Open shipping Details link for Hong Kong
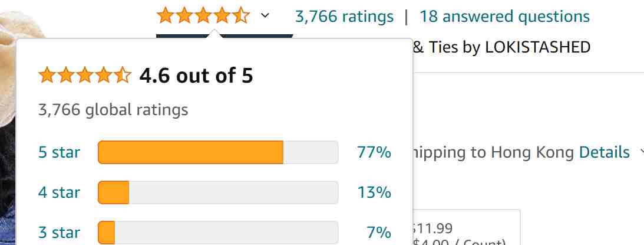Image resolution: width=644 pixels, height=245 pixels. [x=604, y=152]
